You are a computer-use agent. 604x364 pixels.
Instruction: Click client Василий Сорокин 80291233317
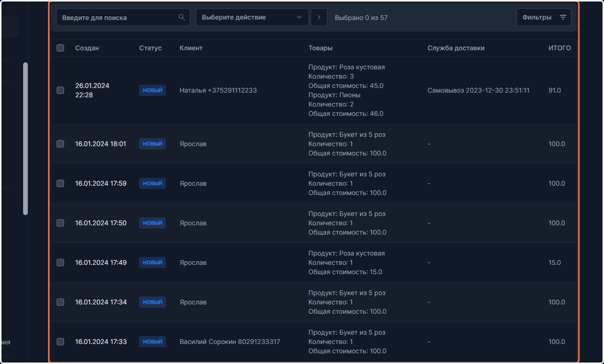230,341
